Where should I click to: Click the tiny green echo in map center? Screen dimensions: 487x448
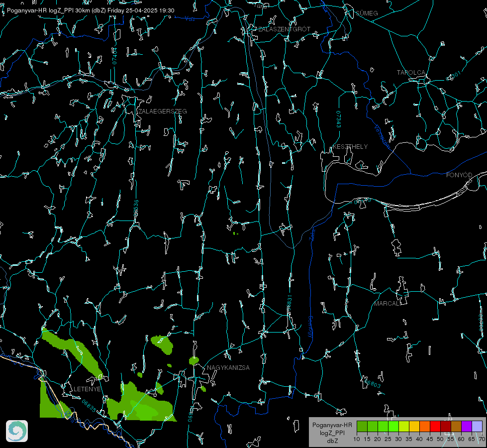235,233
